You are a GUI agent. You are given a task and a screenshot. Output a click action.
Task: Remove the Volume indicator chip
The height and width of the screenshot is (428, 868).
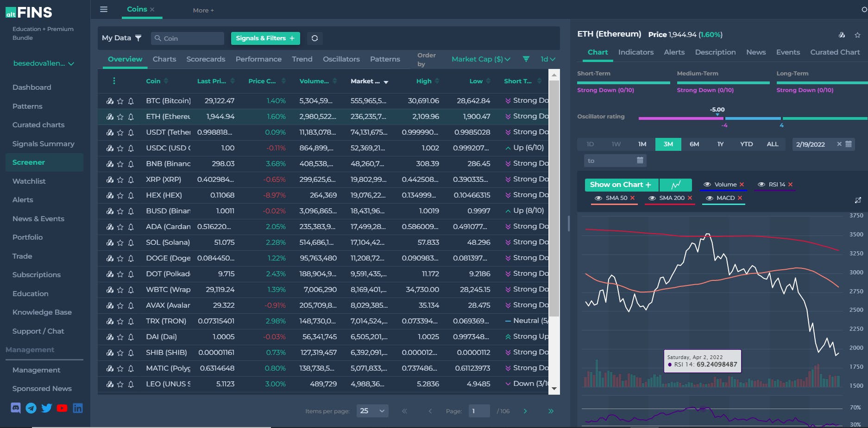(742, 185)
